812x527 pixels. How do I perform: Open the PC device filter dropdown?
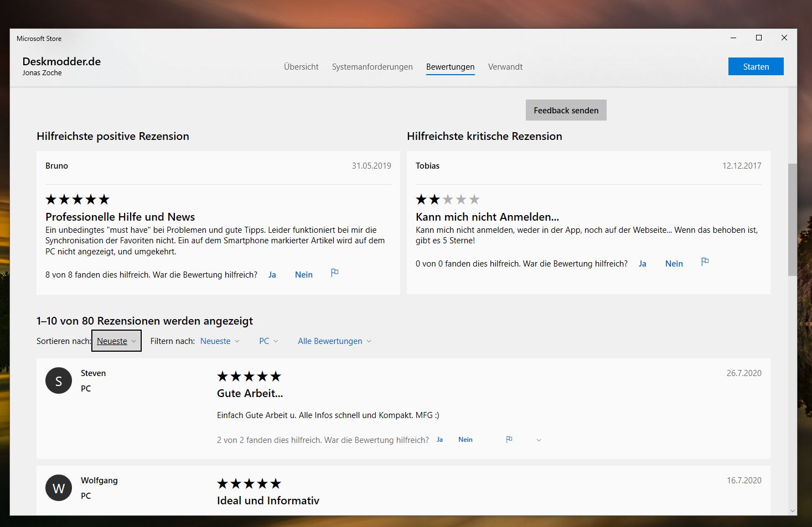(x=268, y=341)
